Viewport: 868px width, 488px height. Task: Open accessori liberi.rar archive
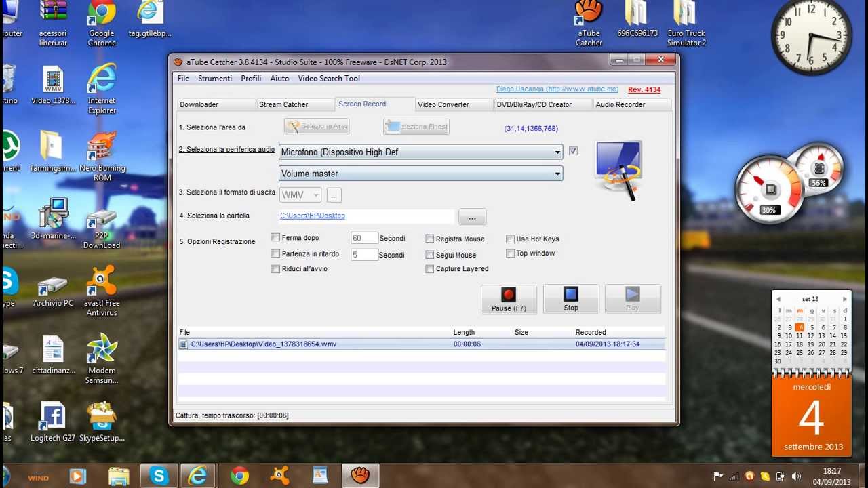[x=53, y=24]
